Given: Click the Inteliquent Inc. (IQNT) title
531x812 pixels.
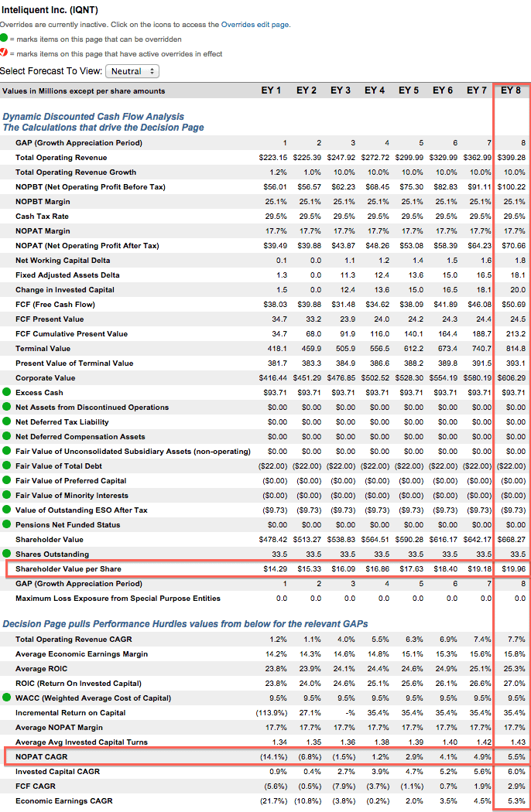Looking at the screenshot, I should pos(50,10).
